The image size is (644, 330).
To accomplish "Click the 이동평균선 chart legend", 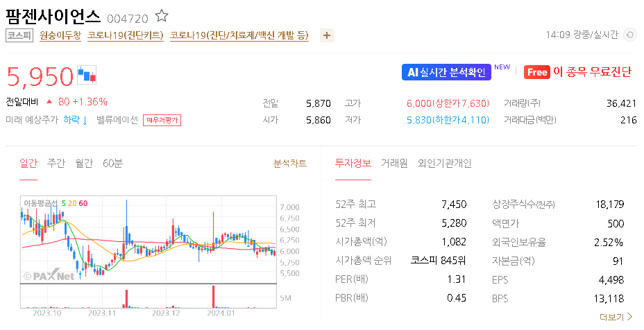I will (x=56, y=203).
